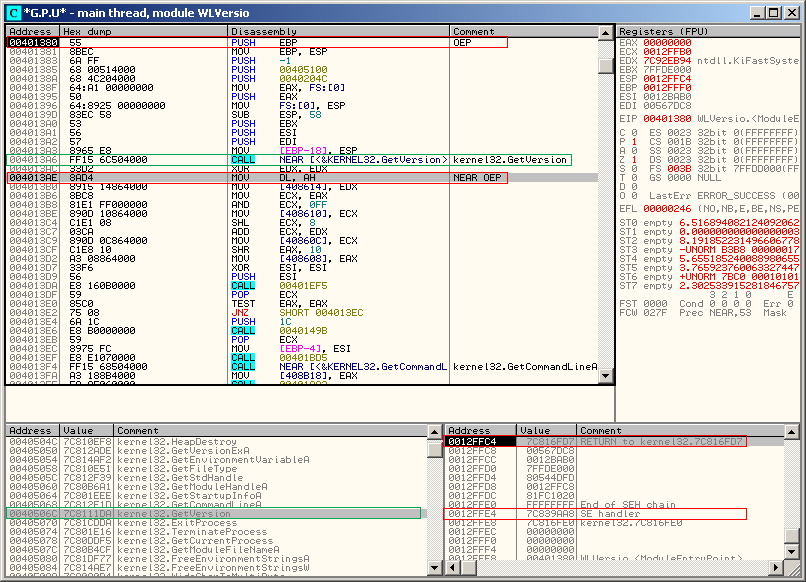Click the EDX register value 7C92EB94

(667, 61)
